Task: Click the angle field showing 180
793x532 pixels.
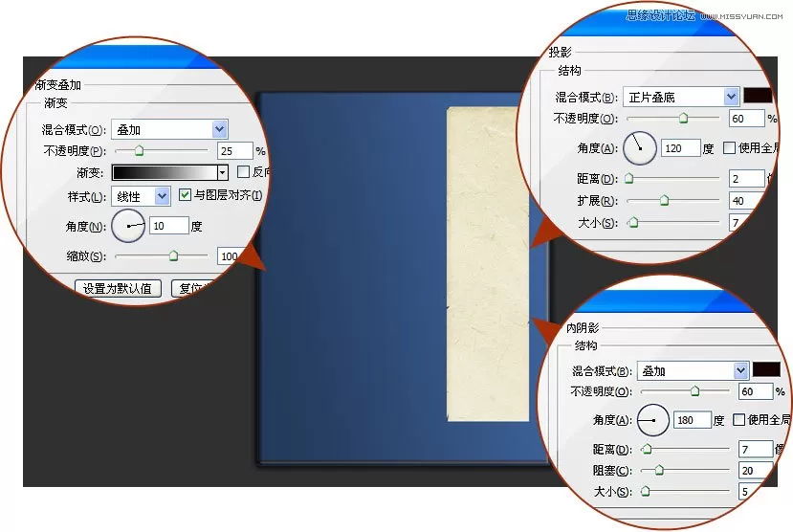Action: point(693,420)
